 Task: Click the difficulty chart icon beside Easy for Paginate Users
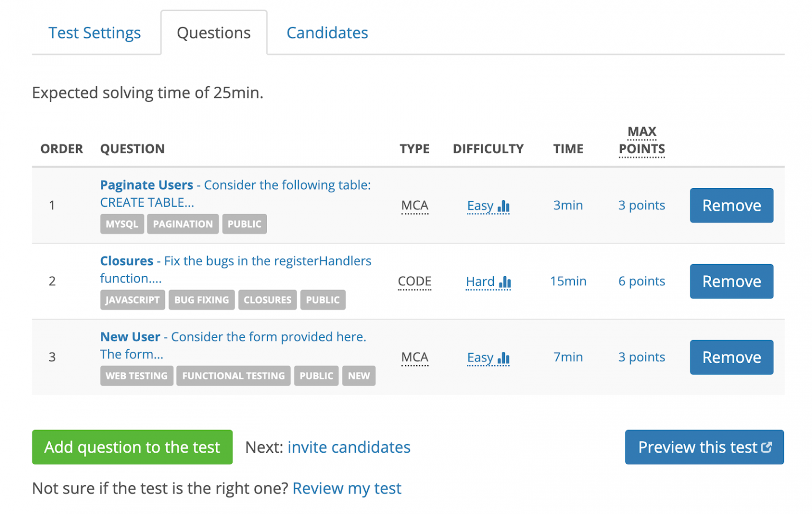(504, 206)
